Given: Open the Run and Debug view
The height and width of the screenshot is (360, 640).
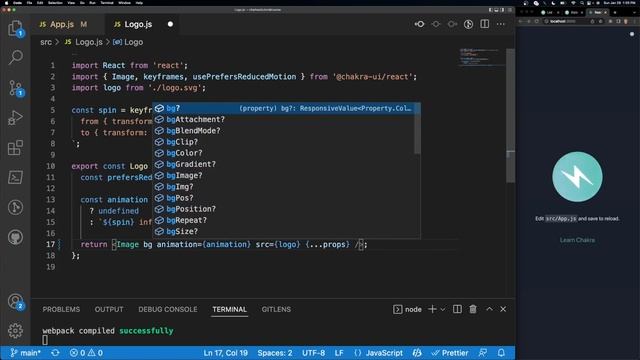Looking at the screenshot, I should coord(16,118).
